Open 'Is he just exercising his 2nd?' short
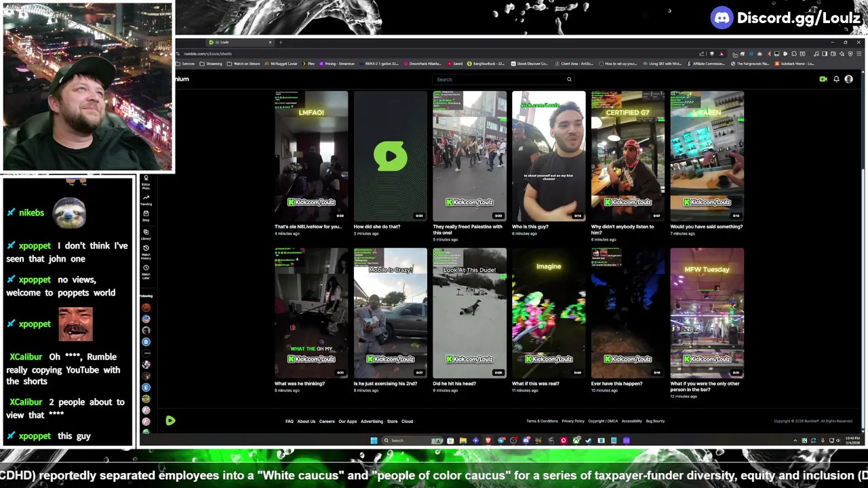Image resolution: width=868 pixels, height=488 pixels. click(391, 312)
